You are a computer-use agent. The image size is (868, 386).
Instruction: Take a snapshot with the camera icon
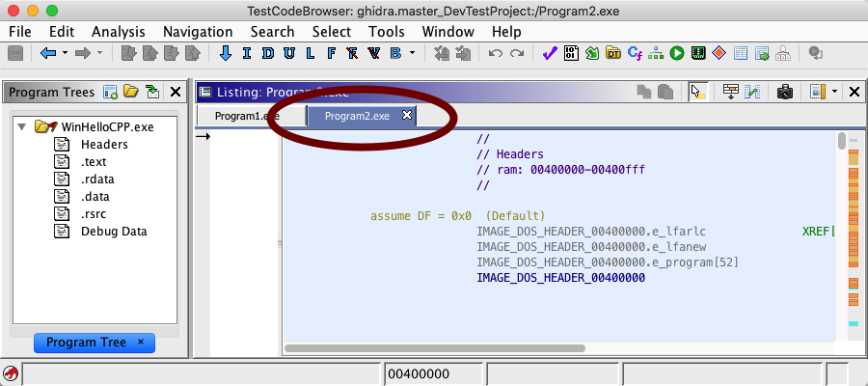pyautogui.click(x=785, y=92)
